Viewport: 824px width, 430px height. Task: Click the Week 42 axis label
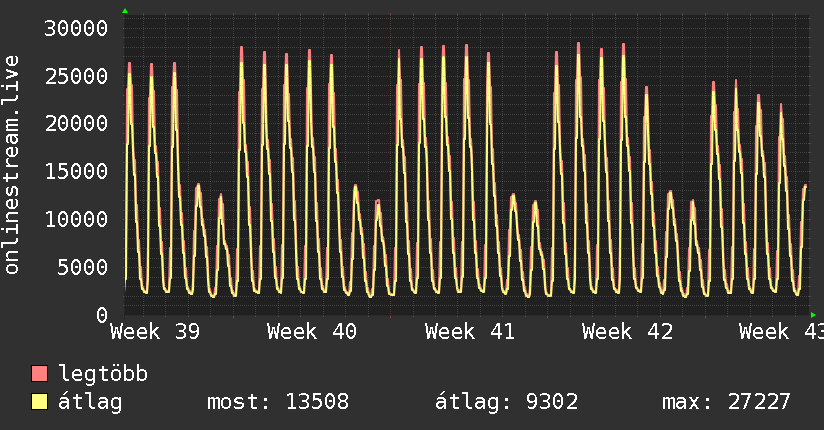[x=627, y=332]
